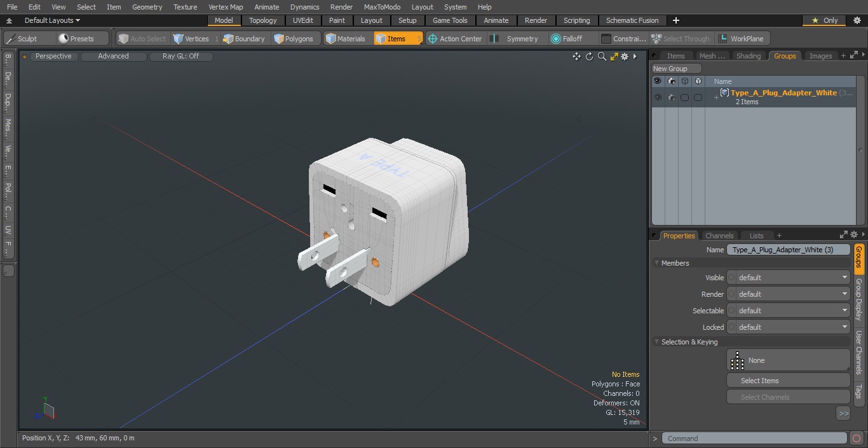Click the Command input field
Viewport: 868px width, 448px height.
[754, 438]
